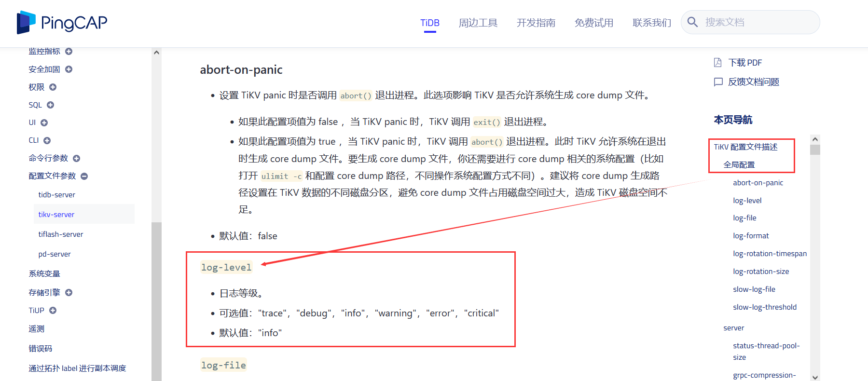Expand the 安全加固 sidebar section
This screenshot has height=381, width=868.
click(69, 69)
